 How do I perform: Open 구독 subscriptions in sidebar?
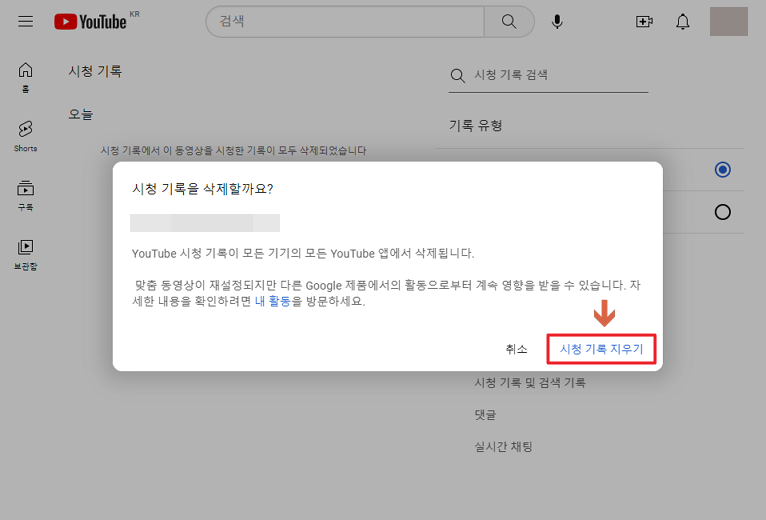(x=25, y=195)
